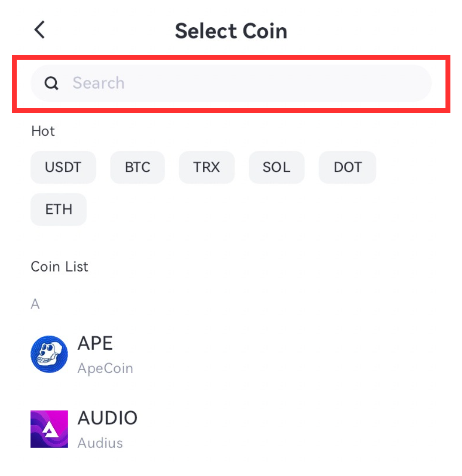This screenshot has width=462, height=476.
Task: Select the ETH hot coin chip
Action: point(59,209)
